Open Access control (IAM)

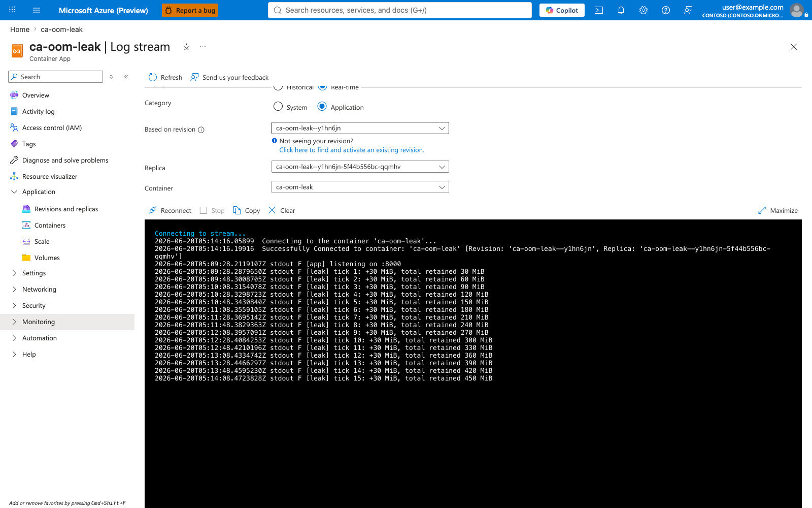[52, 128]
